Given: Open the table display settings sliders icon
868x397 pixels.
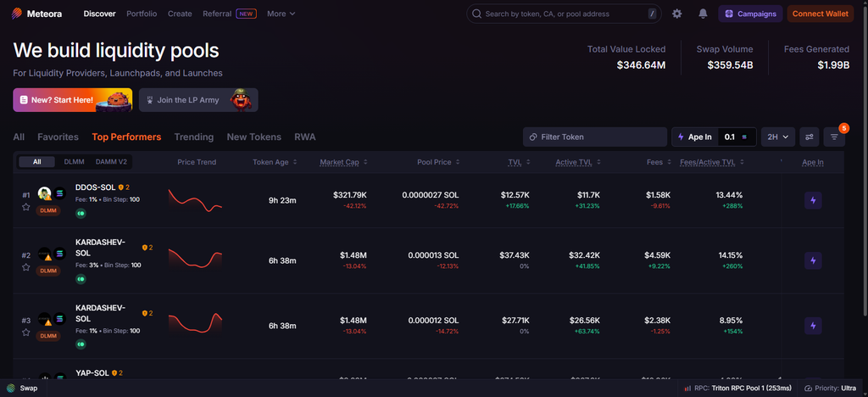Looking at the screenshot, I should (x=810, y=137).
